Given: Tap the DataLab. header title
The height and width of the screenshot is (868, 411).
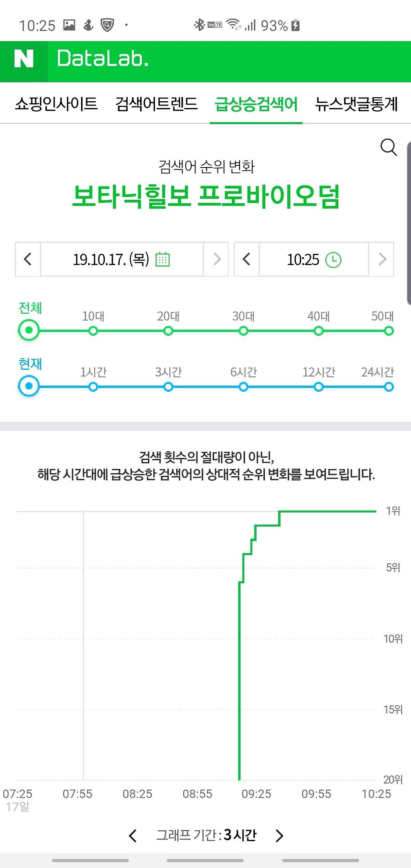Looking at the screenshot, I should coord(103,59).
